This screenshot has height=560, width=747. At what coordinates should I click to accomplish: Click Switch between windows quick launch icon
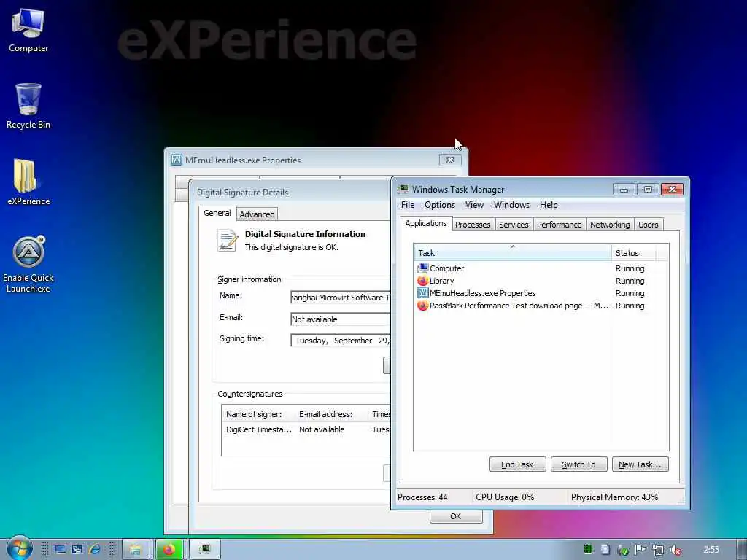point(77,550)
